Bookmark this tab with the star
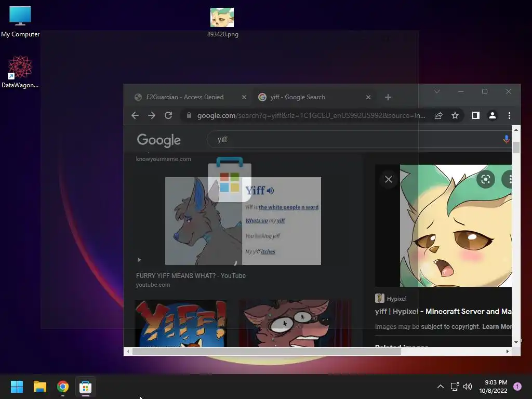The width and height of the screenshot is (532, 399). [x=455, y=116]
